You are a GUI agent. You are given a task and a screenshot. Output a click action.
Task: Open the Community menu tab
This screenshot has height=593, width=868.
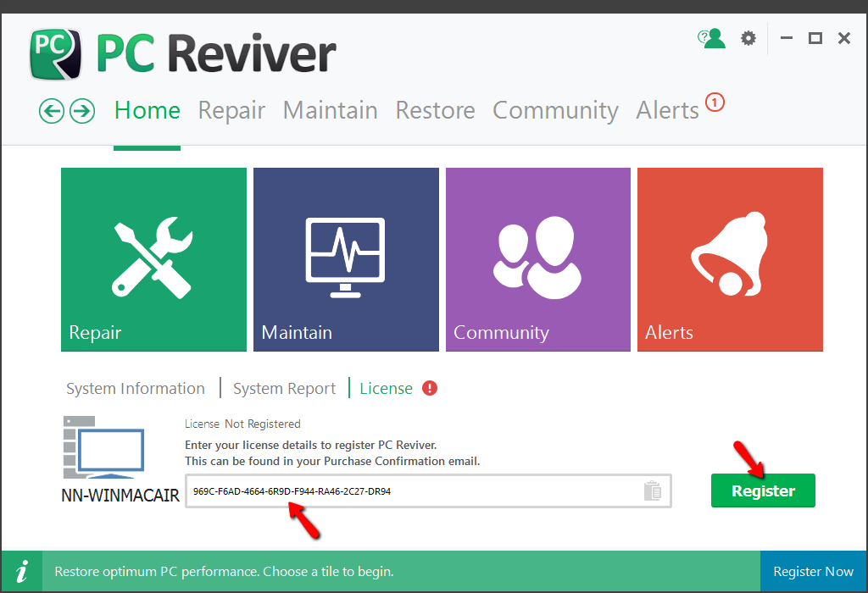555,111
